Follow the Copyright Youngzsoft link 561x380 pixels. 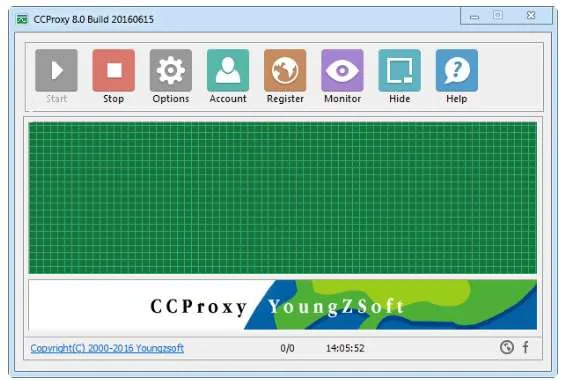pos(107,348)
